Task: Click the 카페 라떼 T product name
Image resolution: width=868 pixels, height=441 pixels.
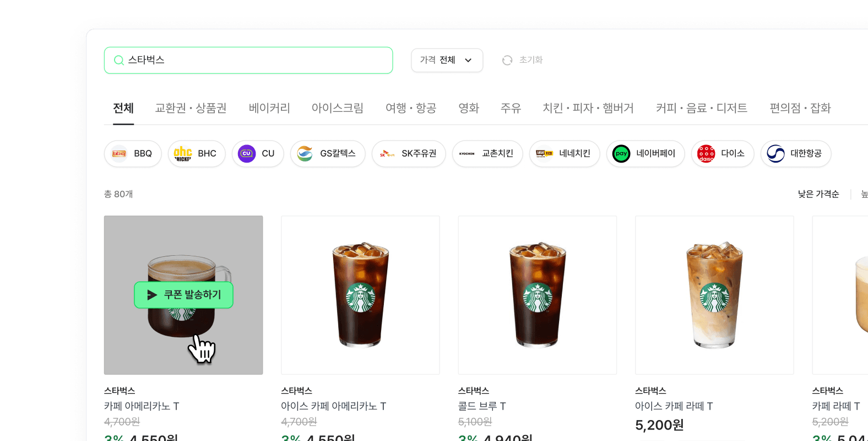Action: coord(836,406)
